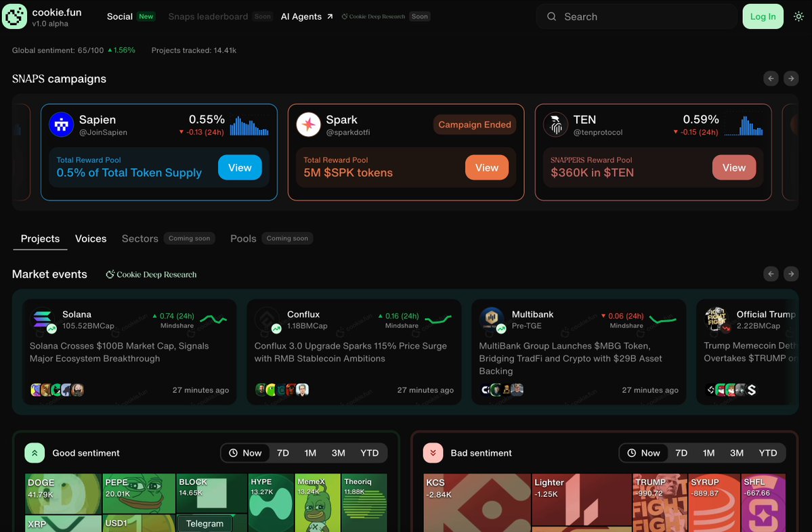The width and height of the screenshot is (812, 532).
Task: Select Now in Bad sentiment timeframe
Action: pyautogui.click(x=643, y=453)
